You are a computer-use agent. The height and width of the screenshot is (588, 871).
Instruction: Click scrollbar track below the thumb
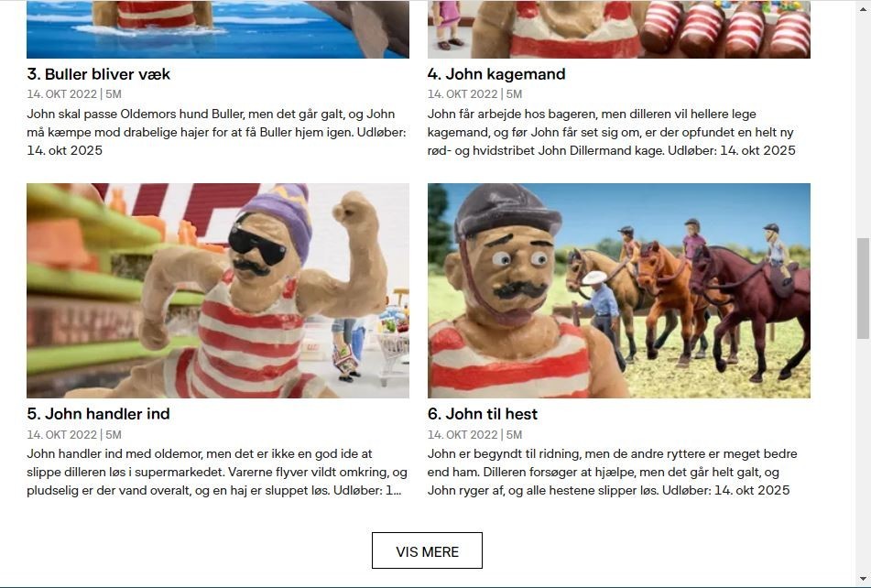click(863, 455)
